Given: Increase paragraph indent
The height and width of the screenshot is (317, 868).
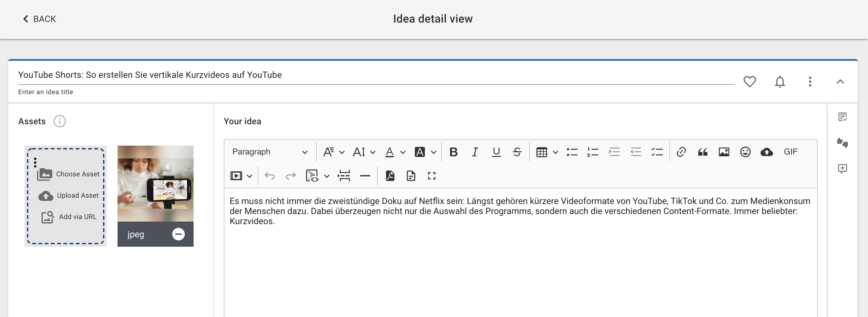Looking at the screenshot, I should coord(614,152).
